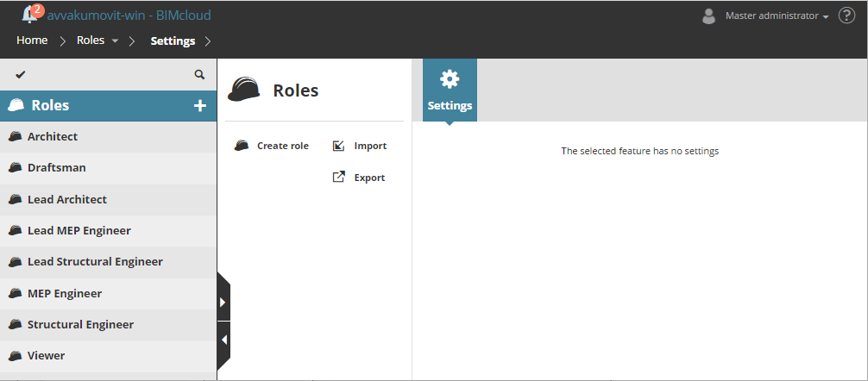Viewport: 868px width, 381px height.
Task: Select the Draftsman role
Action: point(57,167)
